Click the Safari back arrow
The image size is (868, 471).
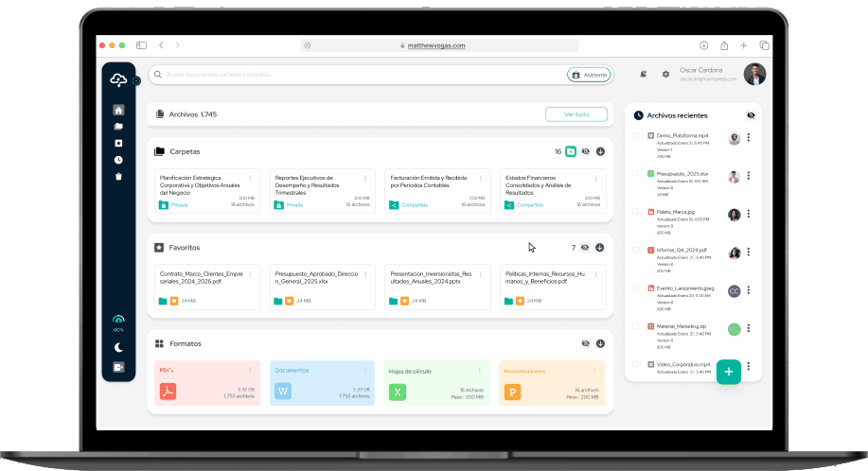161,45
